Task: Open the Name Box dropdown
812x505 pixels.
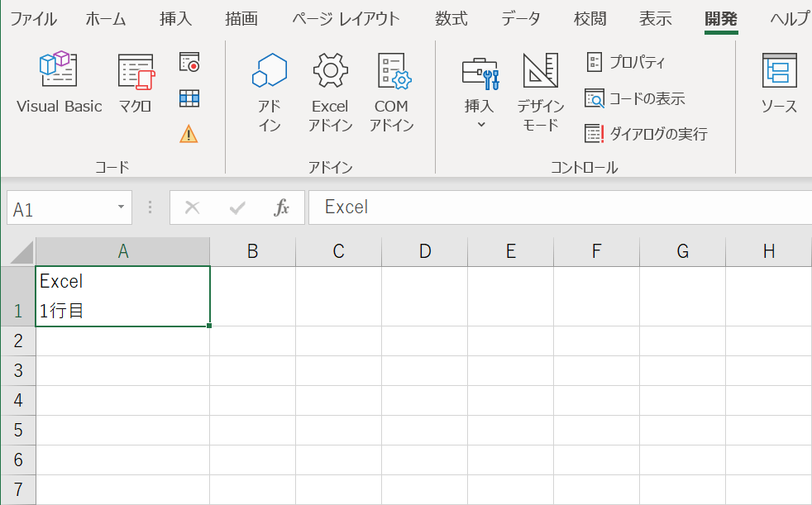Action: tap(121, 207)
